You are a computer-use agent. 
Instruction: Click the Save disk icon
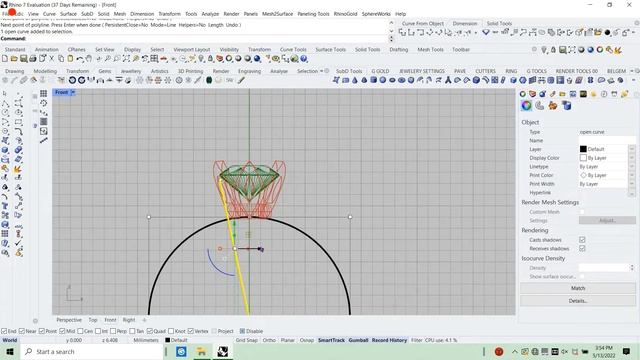point(24,59)
